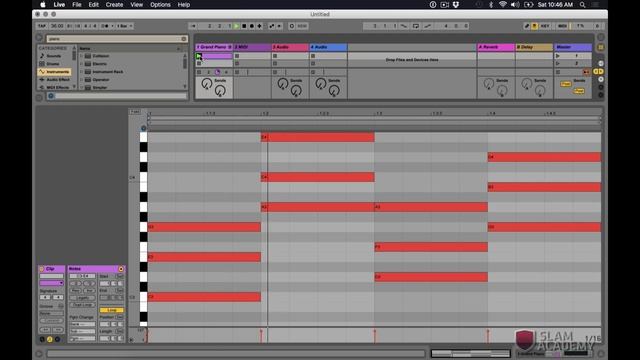Toggle the Fold button in piano roll
Image resolution: width=640 pixels, height=360 pixels.
point(135,111)
